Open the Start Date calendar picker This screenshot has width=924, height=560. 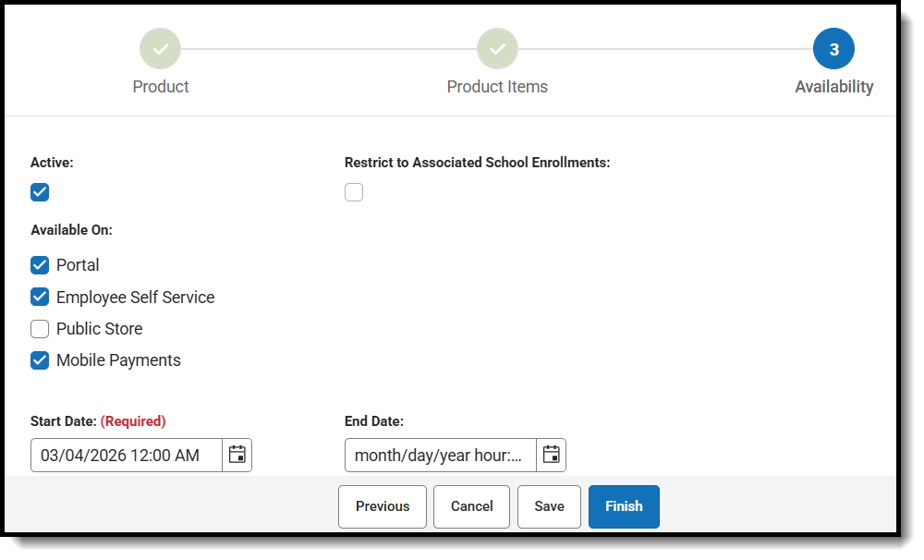(x=237, y=455)
